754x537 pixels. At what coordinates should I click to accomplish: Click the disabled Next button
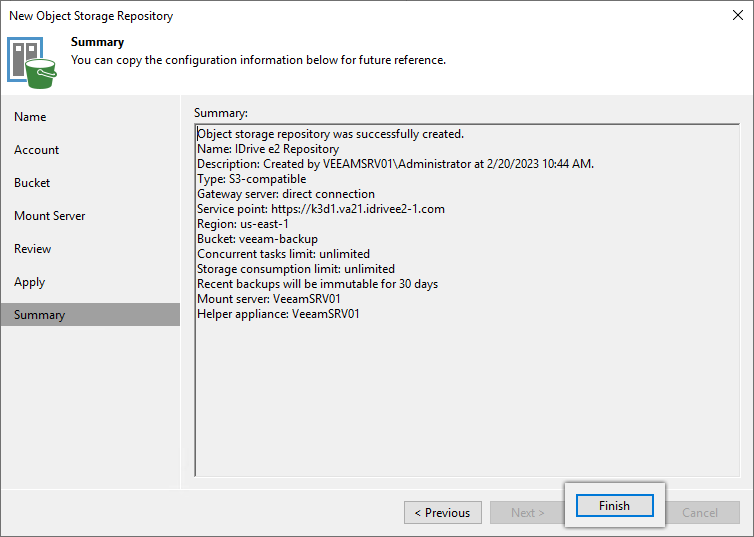point(527,512)
